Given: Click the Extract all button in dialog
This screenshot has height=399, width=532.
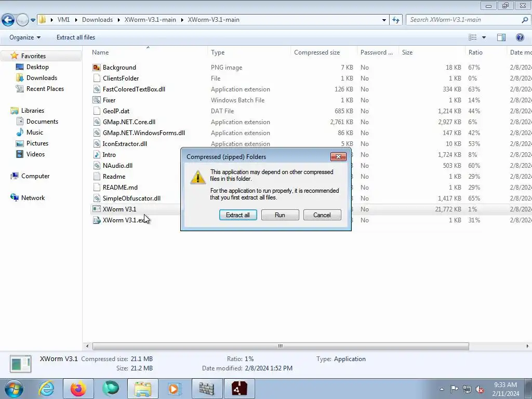Looking at the screenshot, I should pos(238,215).
